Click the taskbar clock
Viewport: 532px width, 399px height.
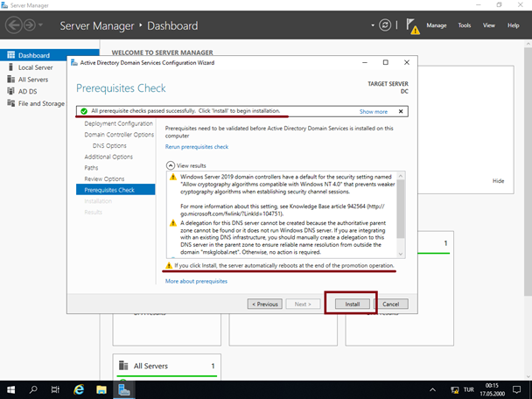[x=492, y=389]
